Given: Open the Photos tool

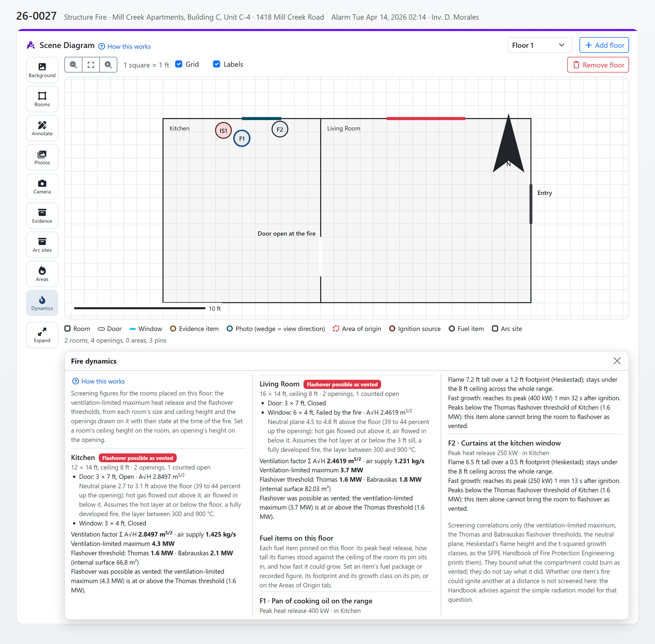Looking at the screenshot, I should [42, 157].
